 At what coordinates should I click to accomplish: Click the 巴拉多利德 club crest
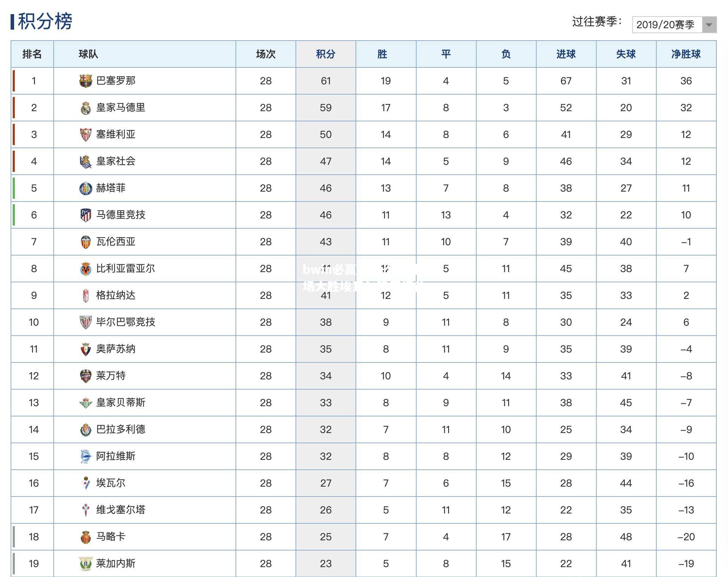coord(85,429)
